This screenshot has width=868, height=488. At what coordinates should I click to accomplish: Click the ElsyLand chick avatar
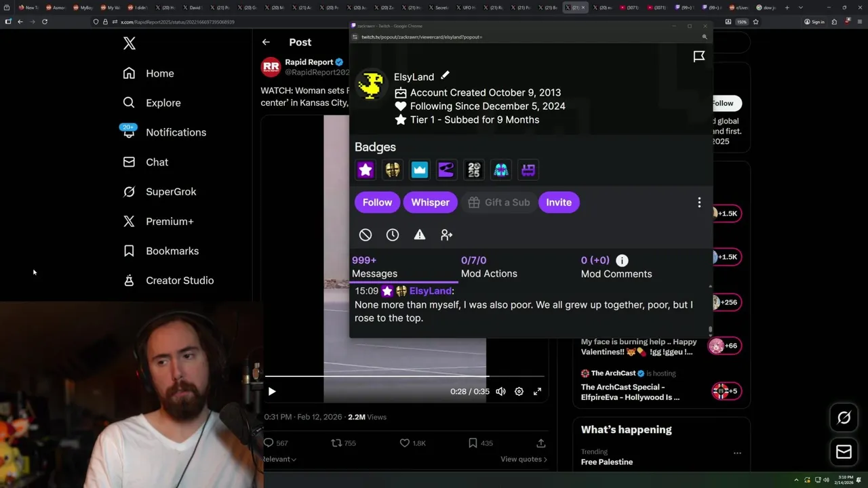pyautogui.click(x=371, y=85)
